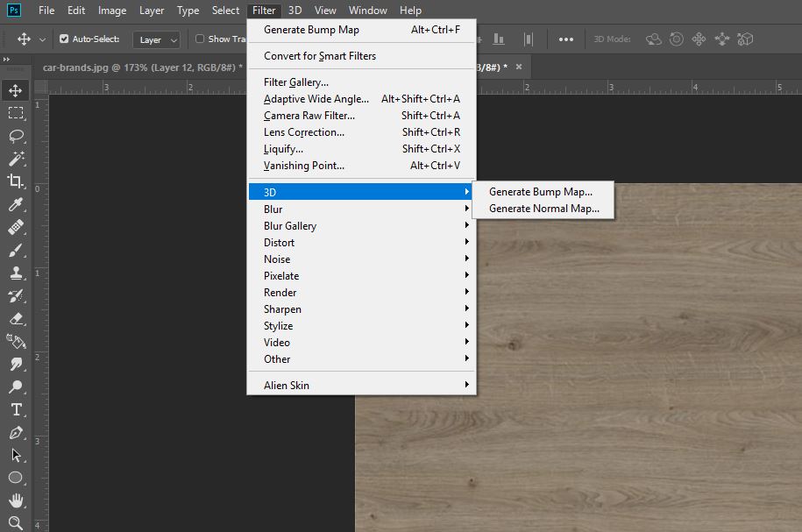Open the Window menu
802x532 pixels.
pyautogui.click(x=368, y=11)
